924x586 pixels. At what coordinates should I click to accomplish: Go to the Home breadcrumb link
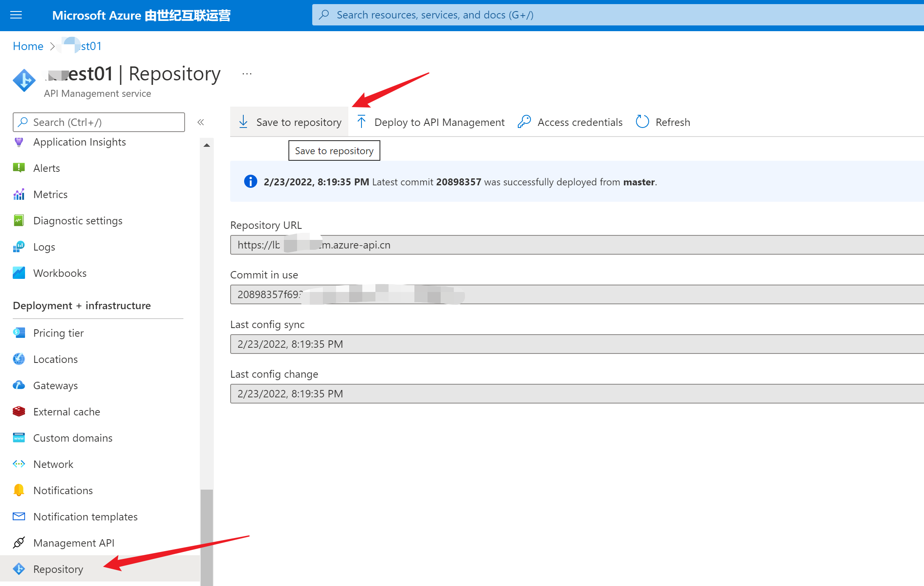(28, 46)
